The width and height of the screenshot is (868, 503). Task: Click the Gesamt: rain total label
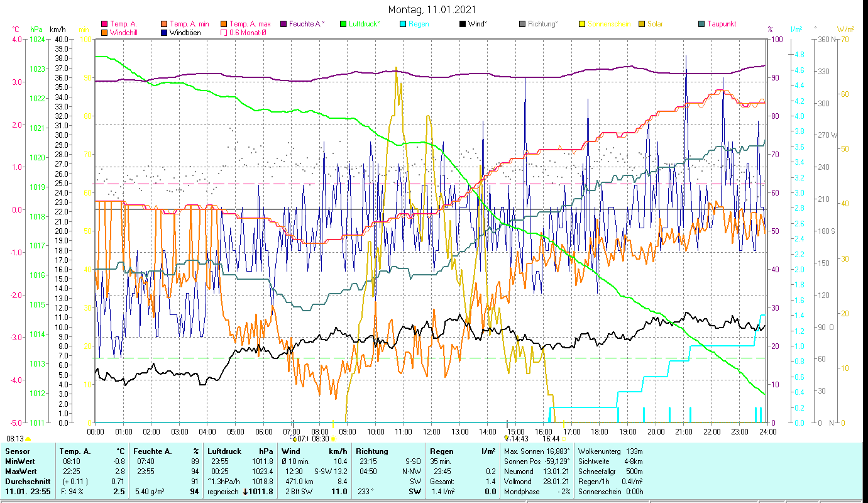coord(442,482)
